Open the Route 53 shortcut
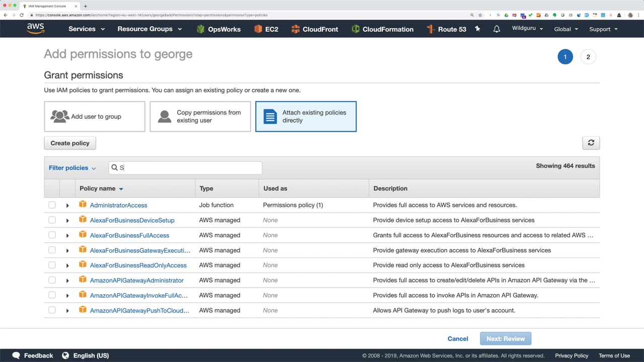644x362 pixels. [446, 29]
